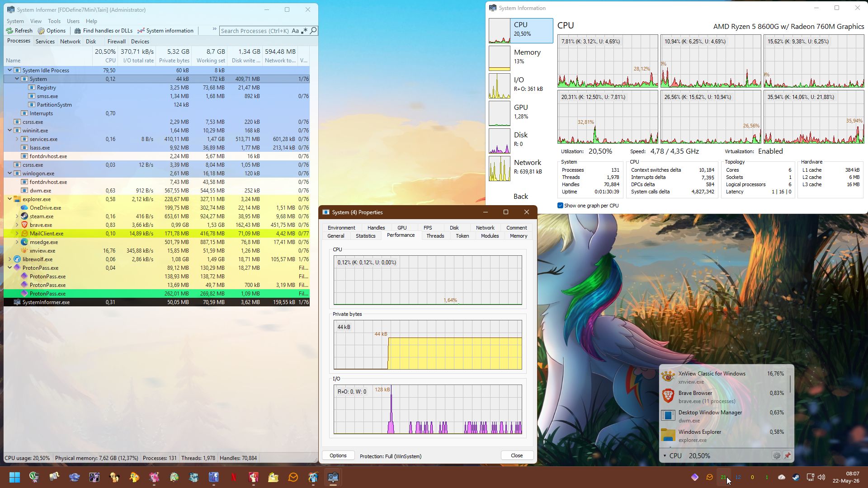
Task: Sort by the Private bytes column header
Action: (174, 56)
